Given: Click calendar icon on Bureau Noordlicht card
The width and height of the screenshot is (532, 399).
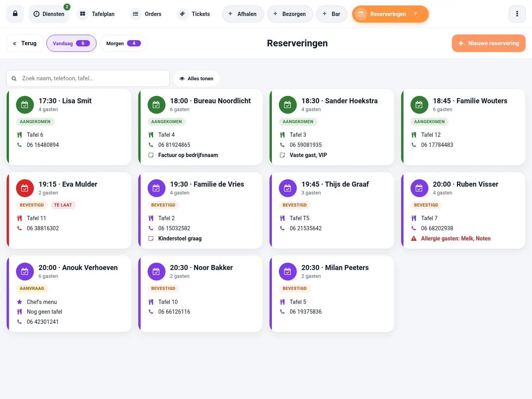Looking at the screenshot, I should pos(156,105).
